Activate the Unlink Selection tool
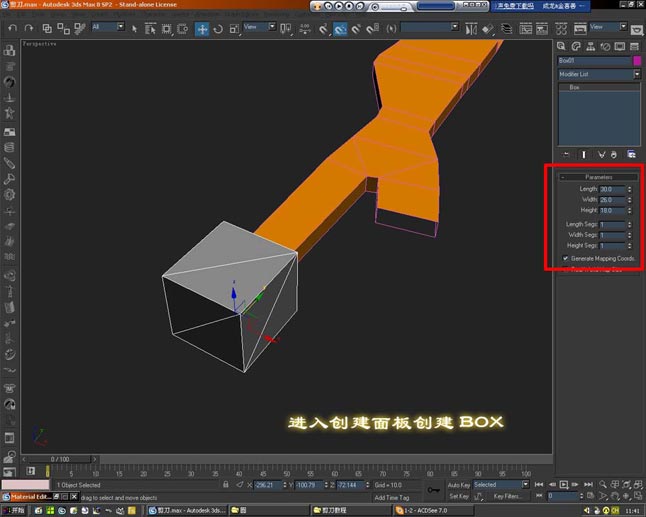This screenshot has width=646, height=517. pos(63,28)
